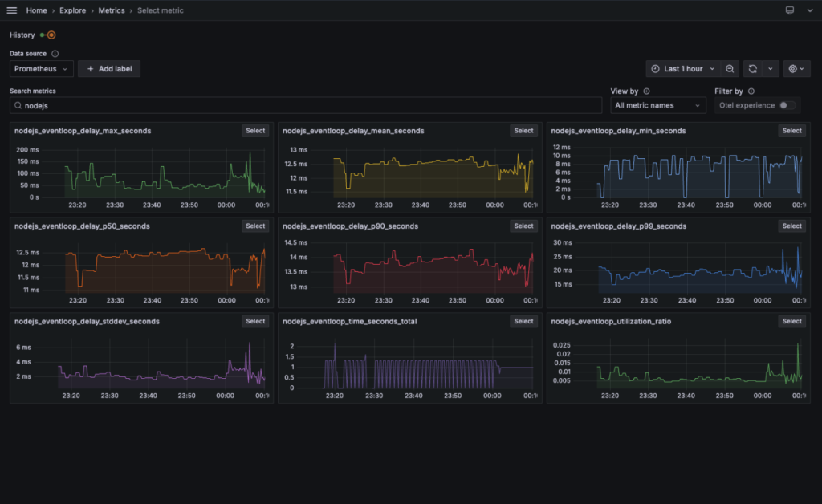This screenshot has height=504, width=822.
Task: Go to Home in the breadcrumb
Action: [36, 10]
